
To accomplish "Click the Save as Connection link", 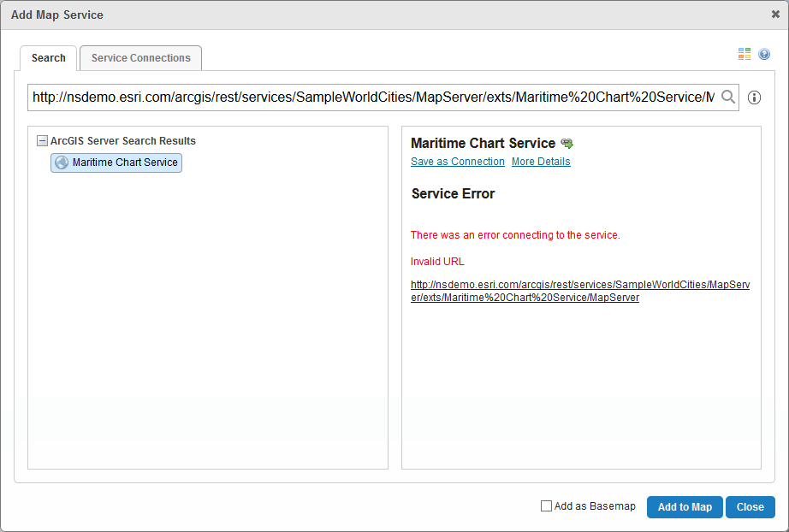I will pyautogui.click(x=458, y=162).
